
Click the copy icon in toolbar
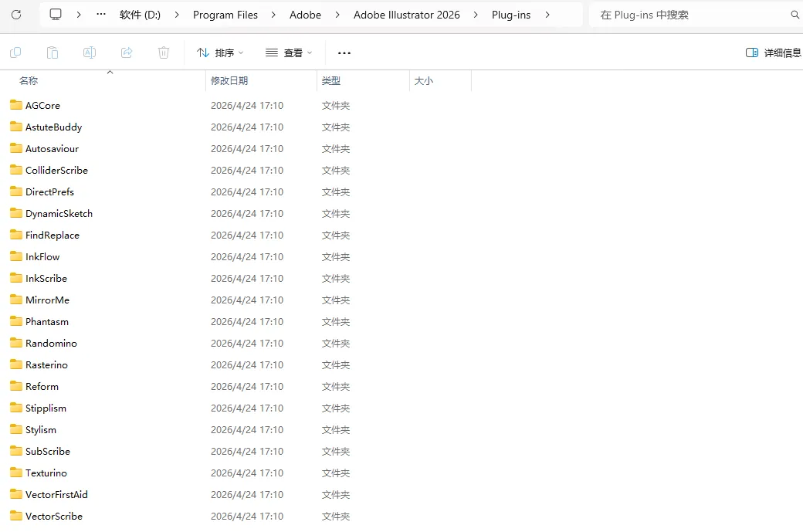[x=15, y=53]
